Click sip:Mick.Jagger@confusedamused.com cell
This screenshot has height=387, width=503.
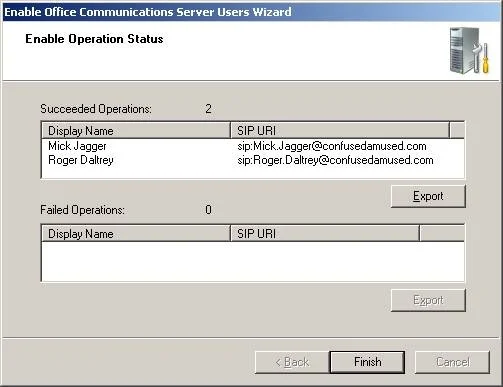pyautogui.click(x=332, y=146)
